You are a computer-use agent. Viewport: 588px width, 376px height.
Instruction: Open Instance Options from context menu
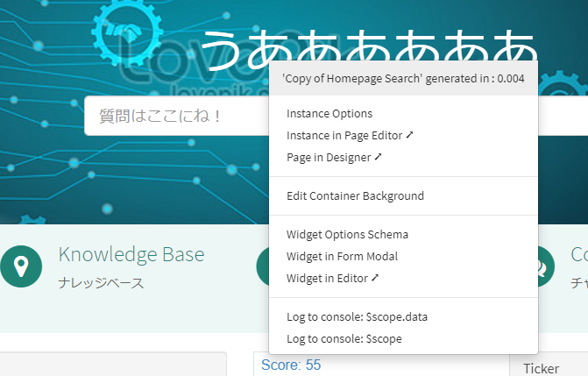(x=329, y=114)
